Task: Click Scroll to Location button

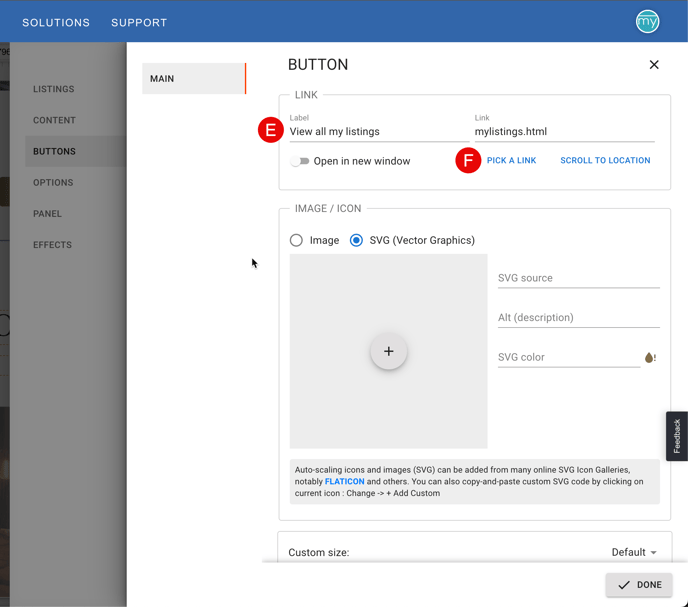Action: click(605, 160)
